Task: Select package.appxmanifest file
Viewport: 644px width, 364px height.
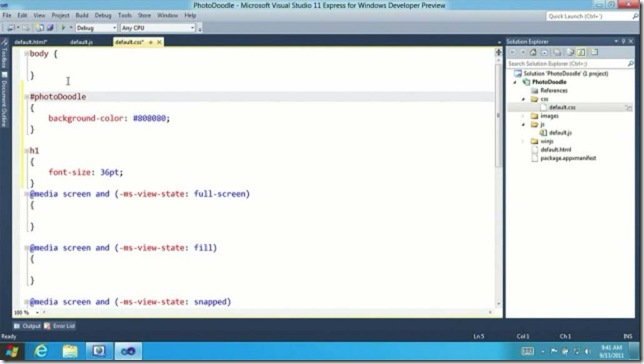Action: pos(564,158)
